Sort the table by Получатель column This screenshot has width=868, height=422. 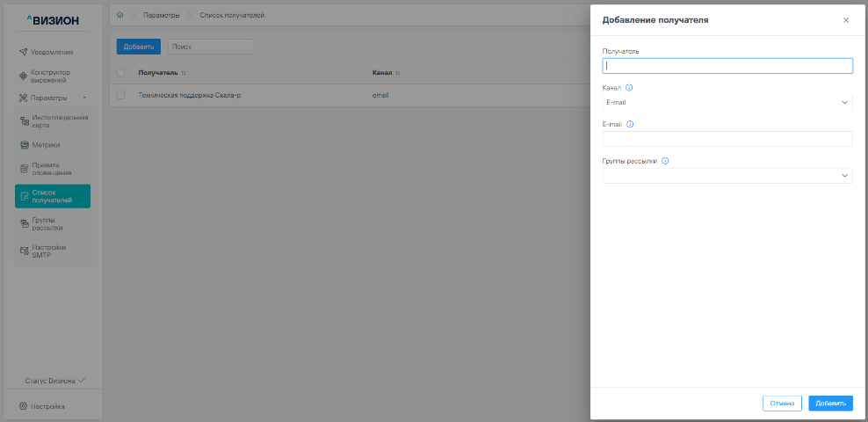pos(184,73)
